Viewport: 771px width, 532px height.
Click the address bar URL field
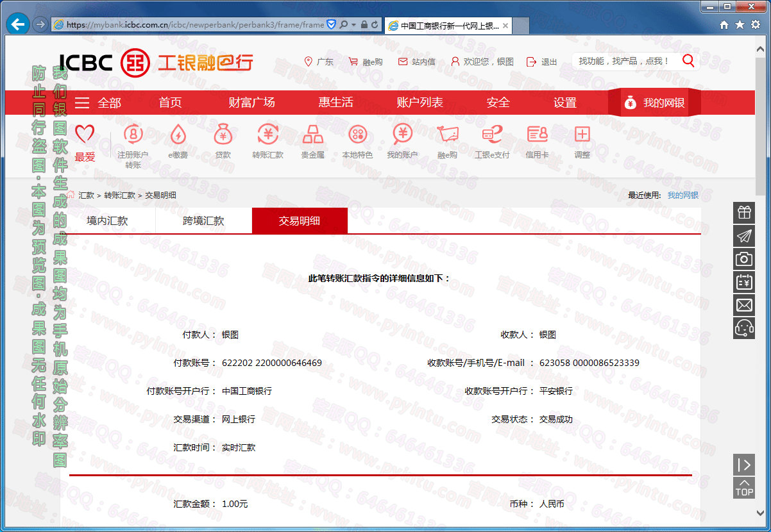coord(196,25)
